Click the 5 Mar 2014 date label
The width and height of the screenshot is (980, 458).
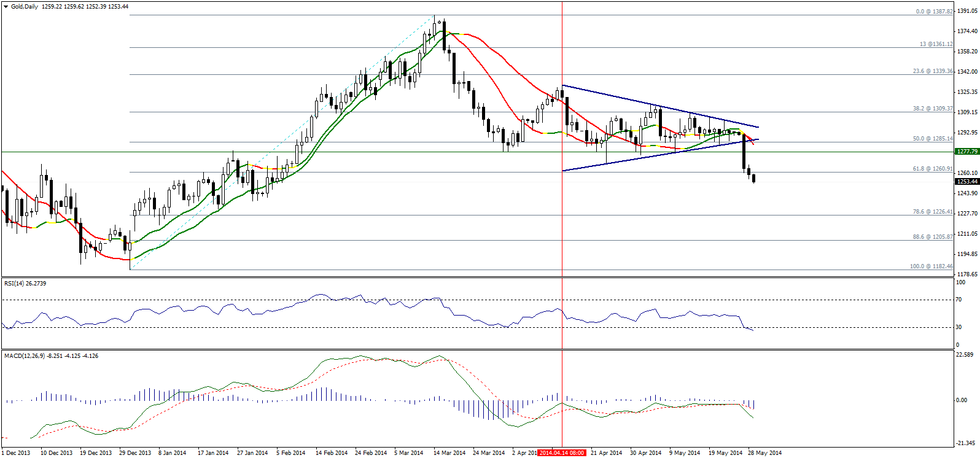409,453
